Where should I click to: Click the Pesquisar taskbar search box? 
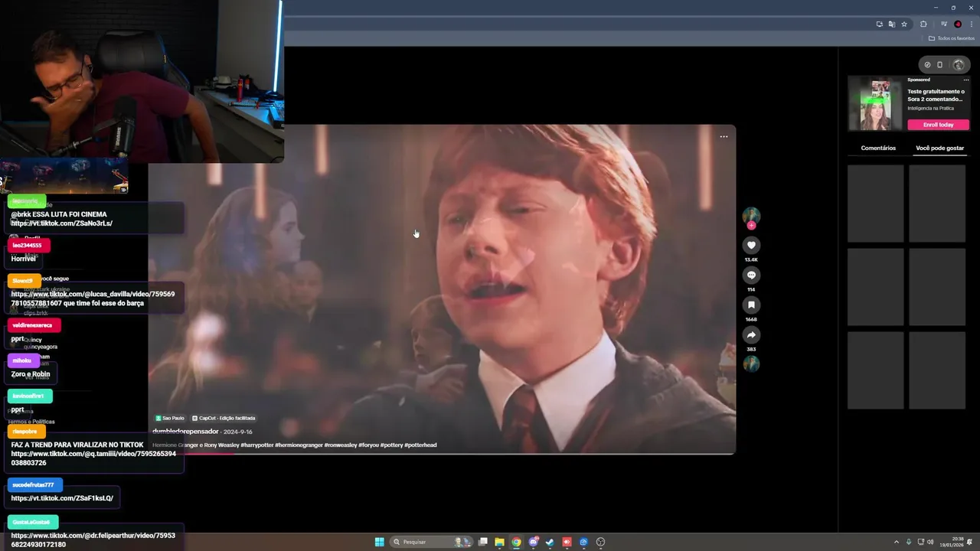pyautogui.click(x=430, y=542)
